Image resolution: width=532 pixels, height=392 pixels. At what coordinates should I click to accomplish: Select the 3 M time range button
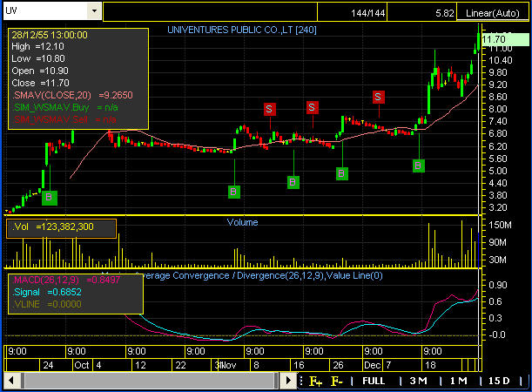[x=418, y=381]
